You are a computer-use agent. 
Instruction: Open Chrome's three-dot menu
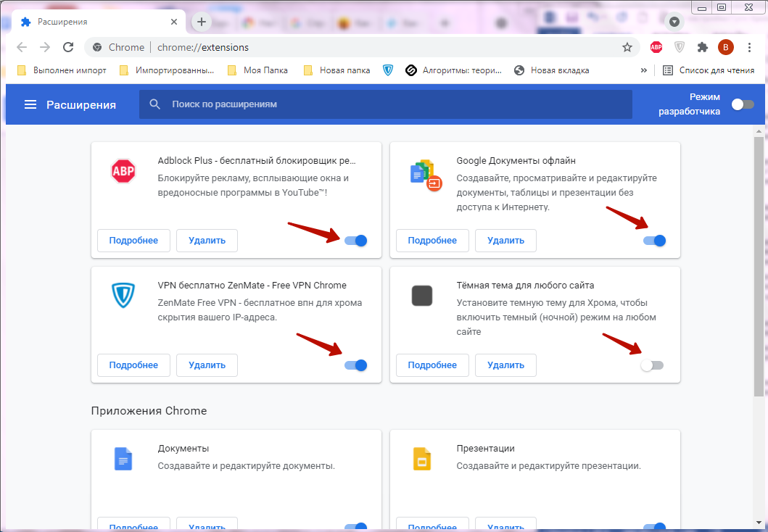[x=749, y=47]
